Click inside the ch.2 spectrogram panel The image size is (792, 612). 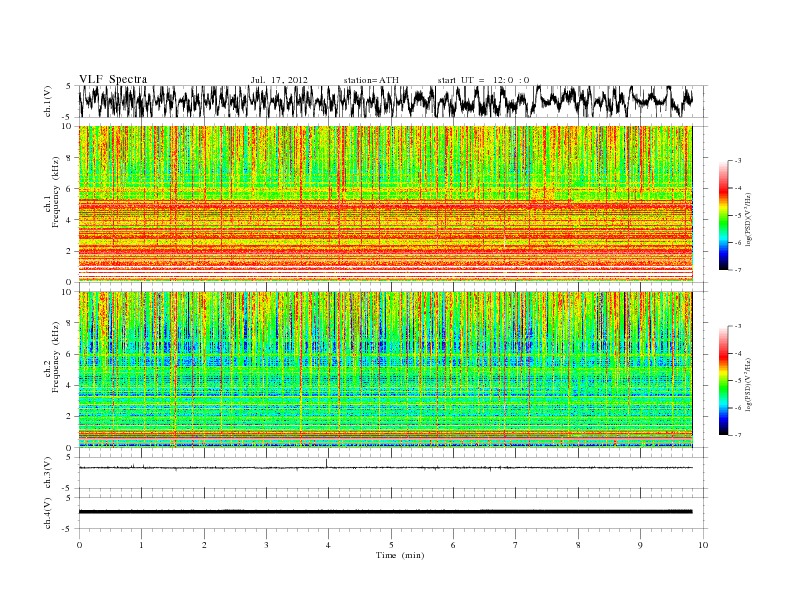(x=385, y=369)
